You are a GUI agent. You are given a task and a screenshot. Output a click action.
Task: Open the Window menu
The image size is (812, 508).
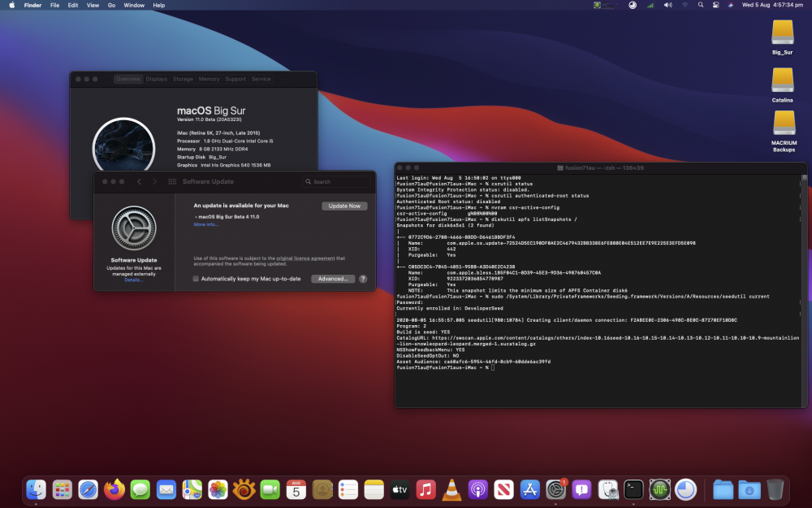[134, 5]
